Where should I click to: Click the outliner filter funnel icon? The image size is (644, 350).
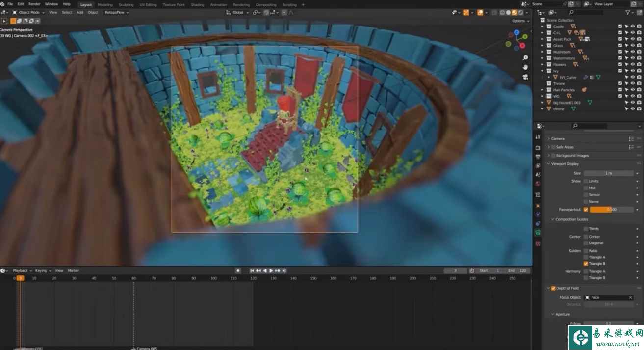coord(628,12)
